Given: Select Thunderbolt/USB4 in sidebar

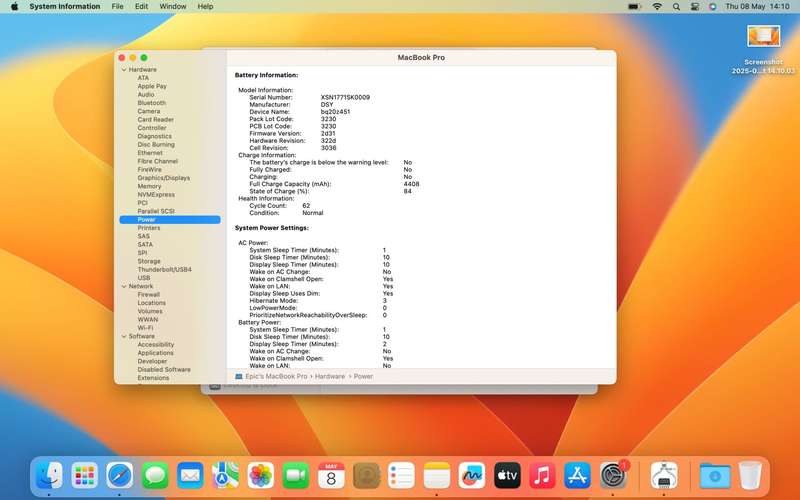Looking at the screenshot, I should (x=164, y=269).
